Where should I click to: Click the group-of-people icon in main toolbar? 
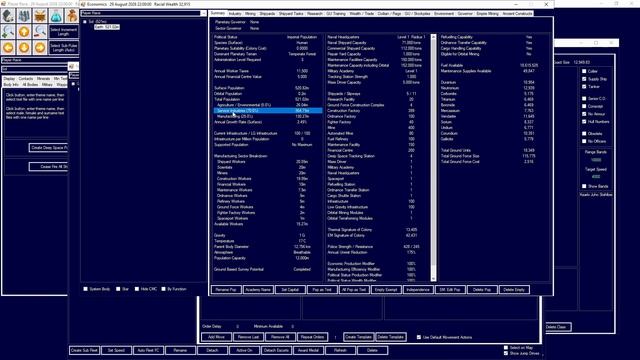coord(24,16)
